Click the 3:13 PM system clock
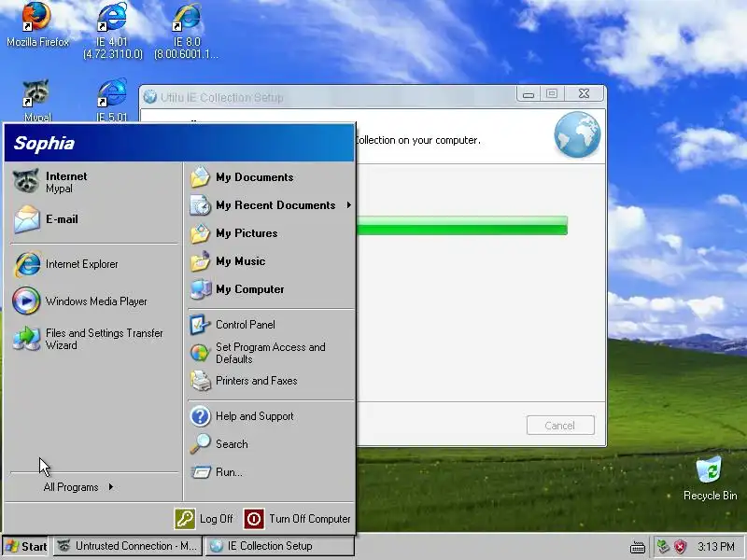This screenshot has height=560, width=747. click(x=716, y=547)
